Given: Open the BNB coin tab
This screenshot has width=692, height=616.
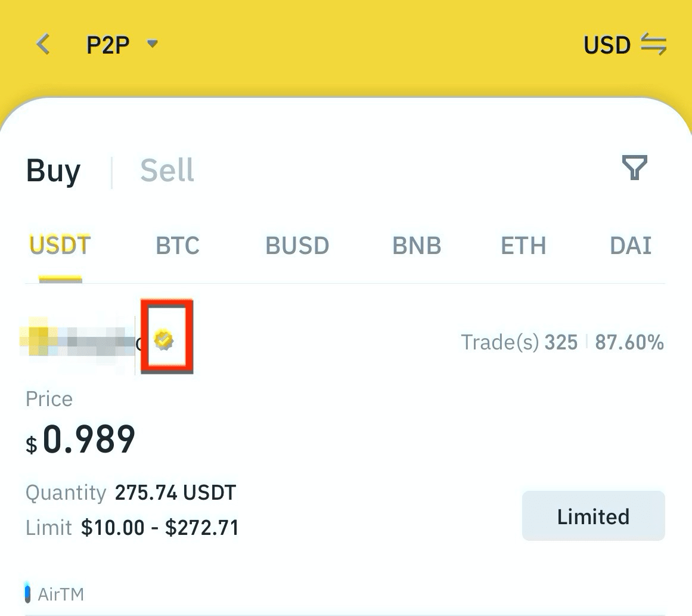Looking at the screenshot, I should (417, 246).
